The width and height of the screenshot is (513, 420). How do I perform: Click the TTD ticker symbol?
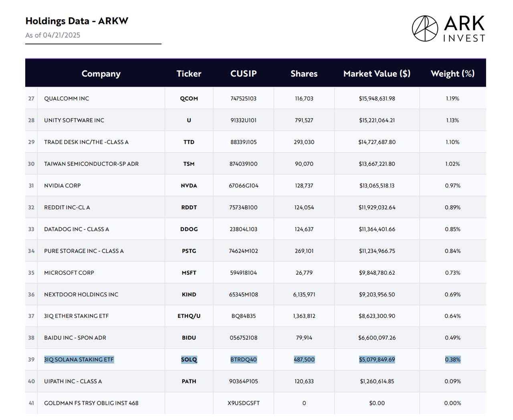click(189, 142)
